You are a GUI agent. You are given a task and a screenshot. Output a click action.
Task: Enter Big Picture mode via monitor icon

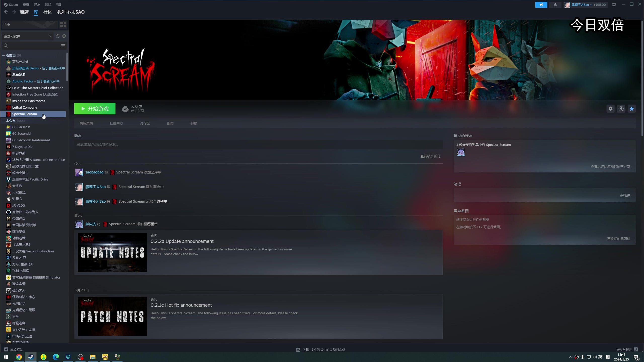pyautogui.click(x=614, y=5)
